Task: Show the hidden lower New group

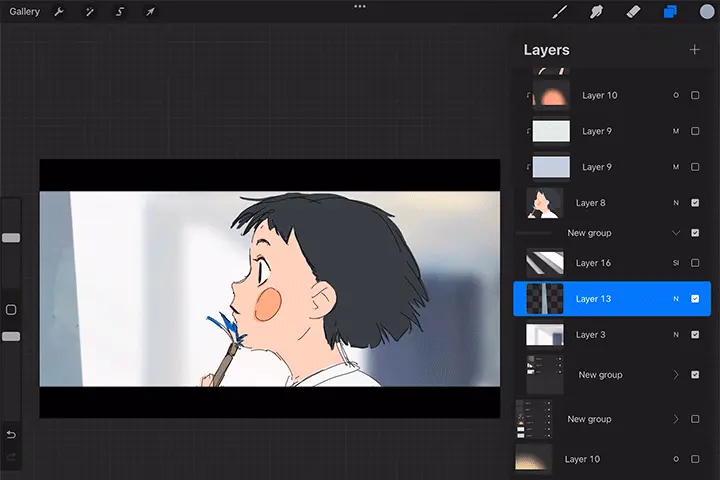Action: pyautogui.click(x=695, y=419)
